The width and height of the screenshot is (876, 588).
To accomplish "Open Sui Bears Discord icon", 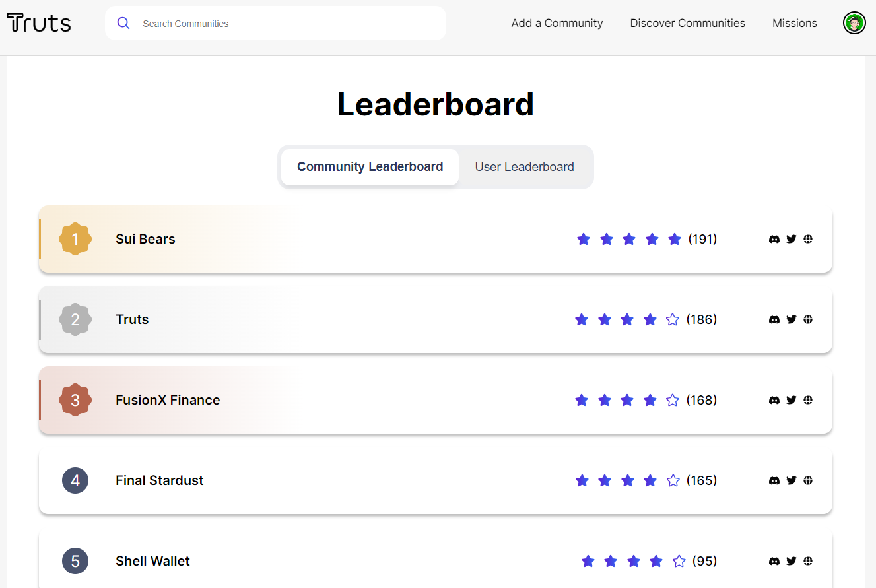I will point(774,239).
